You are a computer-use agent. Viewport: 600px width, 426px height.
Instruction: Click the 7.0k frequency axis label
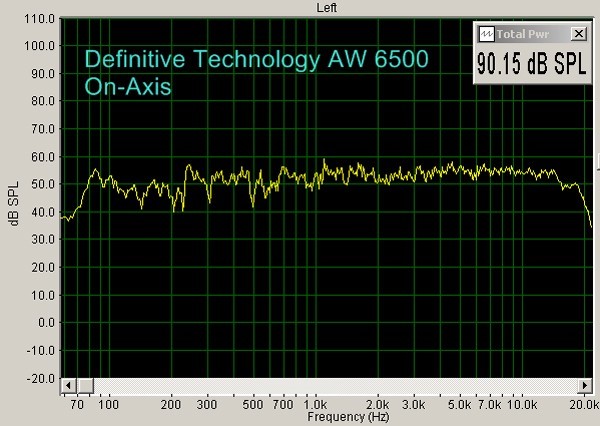(490, 404)
